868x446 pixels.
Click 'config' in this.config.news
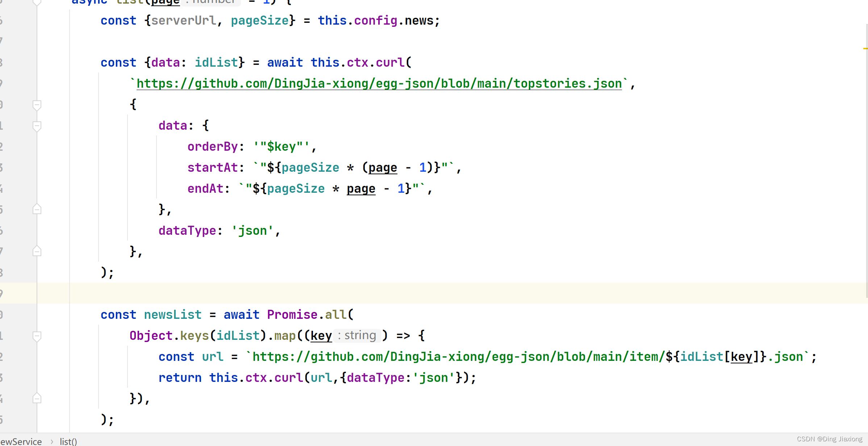pos(376,21)
